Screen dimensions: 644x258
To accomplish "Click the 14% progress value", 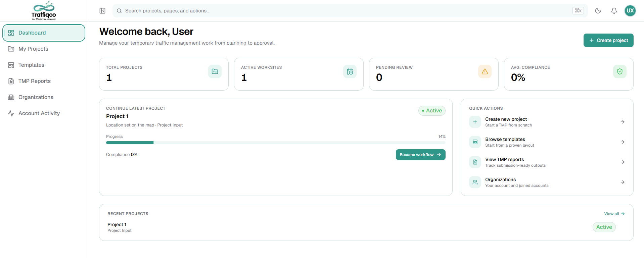I will click(x=442, y=137).
